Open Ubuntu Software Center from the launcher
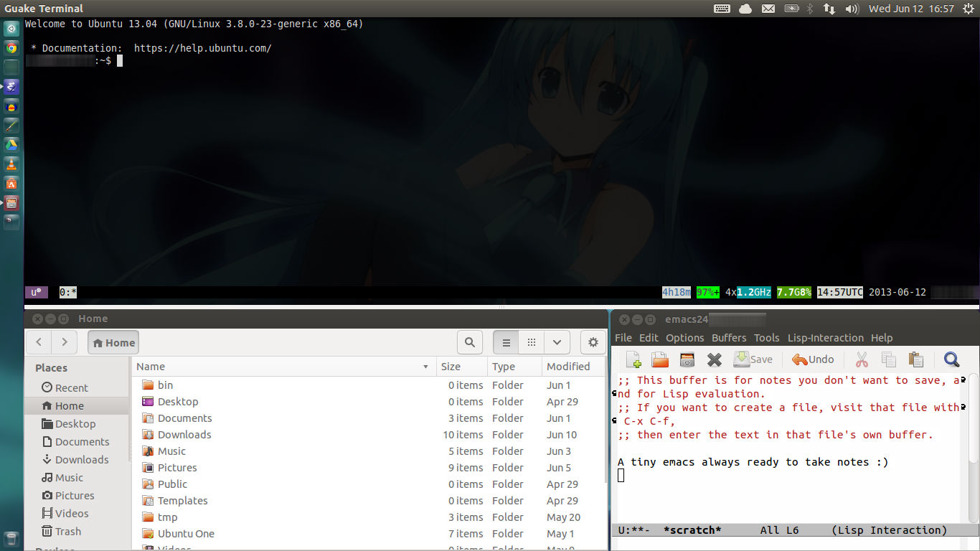The image size is (980, 551). coord(11,184)
